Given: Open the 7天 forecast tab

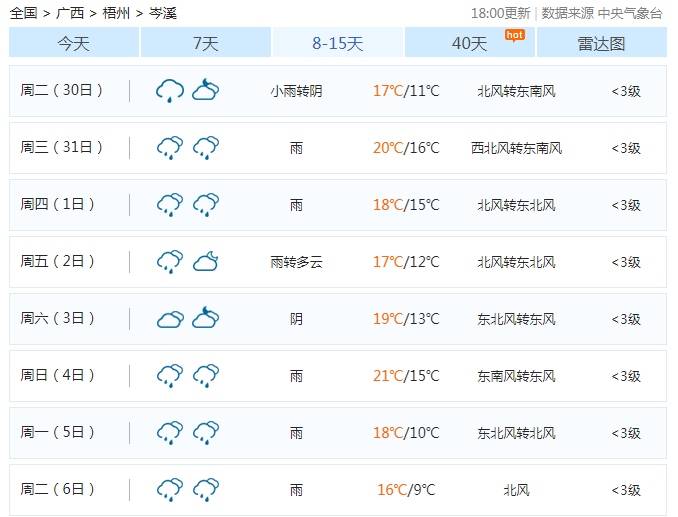Looking at the screenshot, I should coord(205,43).
